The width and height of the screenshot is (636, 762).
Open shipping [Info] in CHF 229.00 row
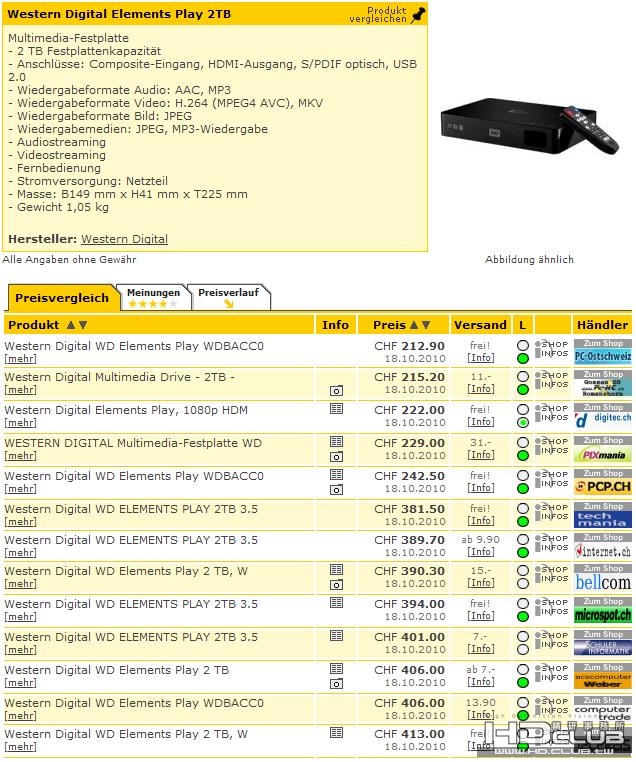click(x=481, y=454)
